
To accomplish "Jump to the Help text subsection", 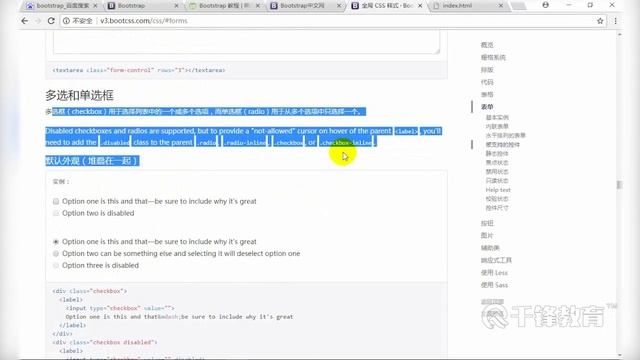I will coord(498,190).
